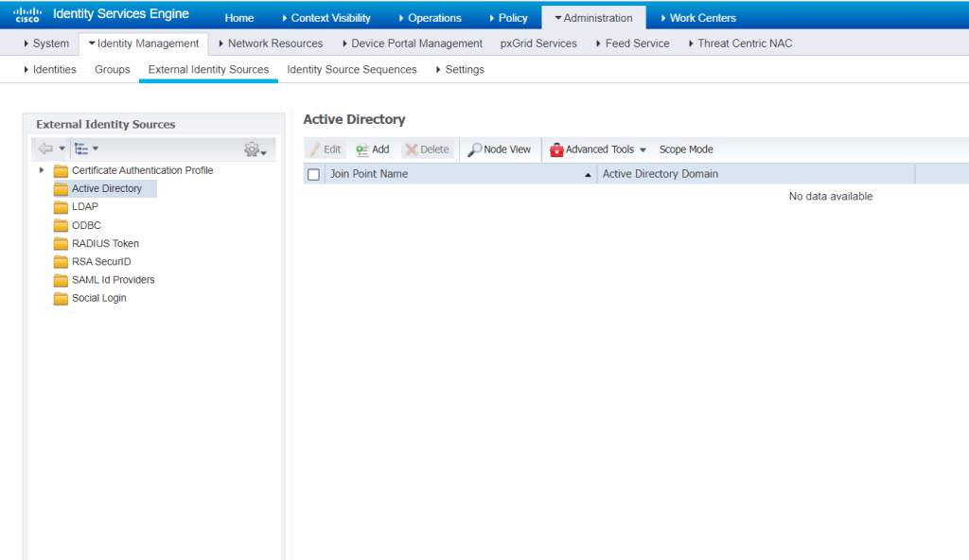
Task: Click the Active Directory Domain column header
Action: (x=660, y=174)
